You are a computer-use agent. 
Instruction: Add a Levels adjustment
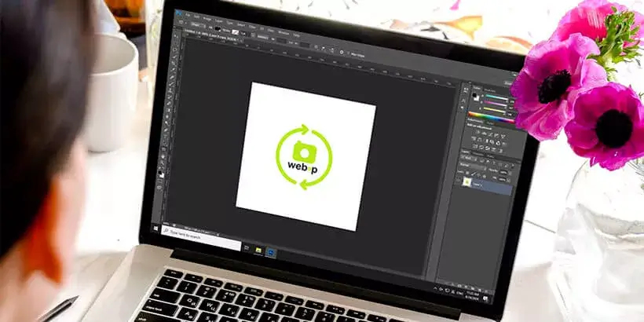pyautogui.click(x=484, y=133)
